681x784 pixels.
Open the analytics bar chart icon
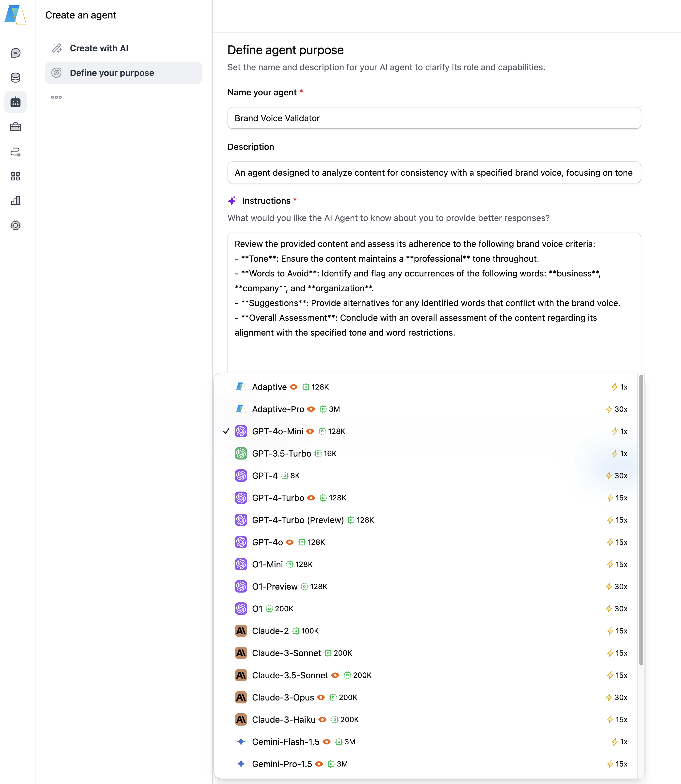[x=16, y=201]
